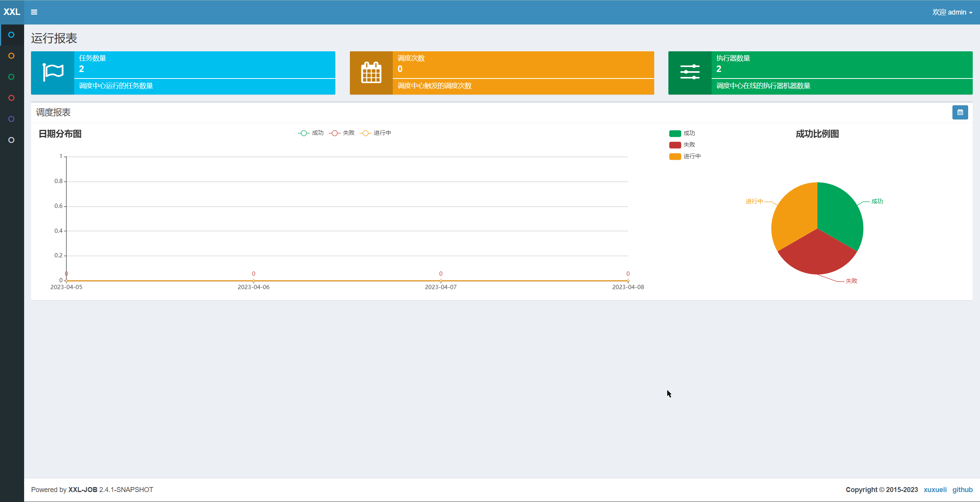Click data point above 2023-04-06

pyautogui.click(x=253, y=281)
